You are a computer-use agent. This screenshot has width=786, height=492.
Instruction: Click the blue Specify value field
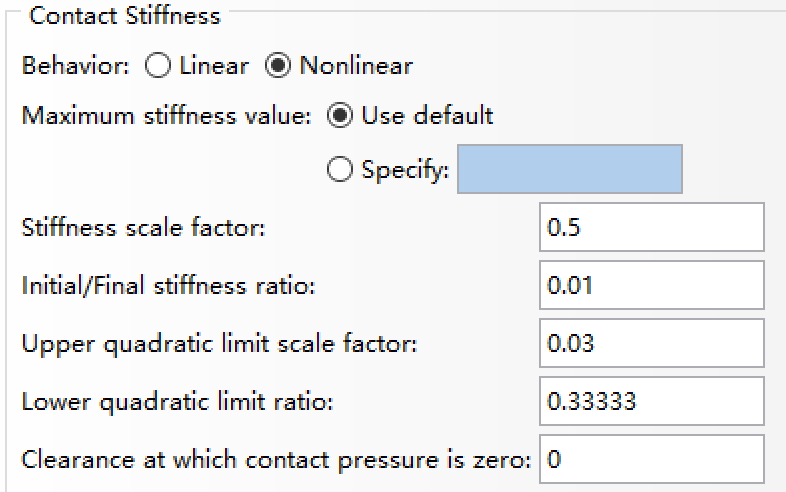pos(570,169)
